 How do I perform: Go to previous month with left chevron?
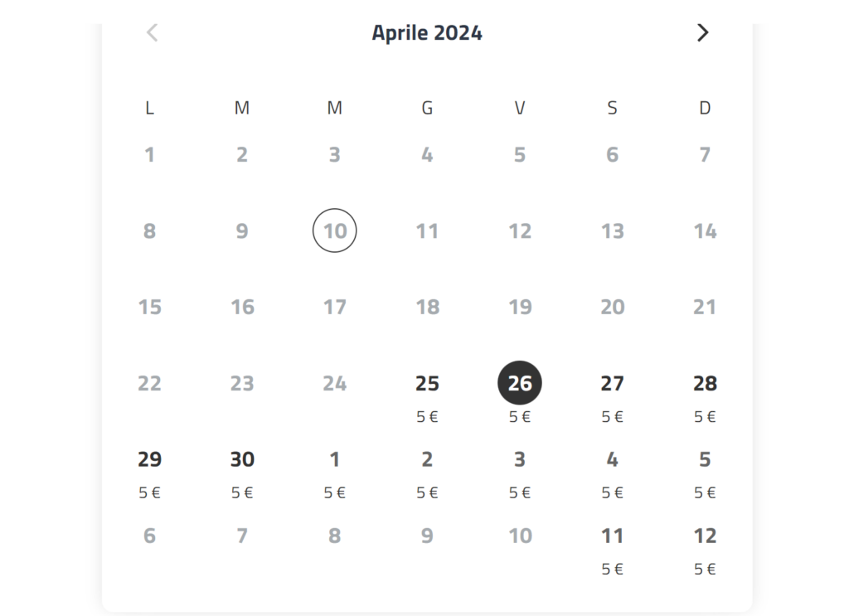152,33
